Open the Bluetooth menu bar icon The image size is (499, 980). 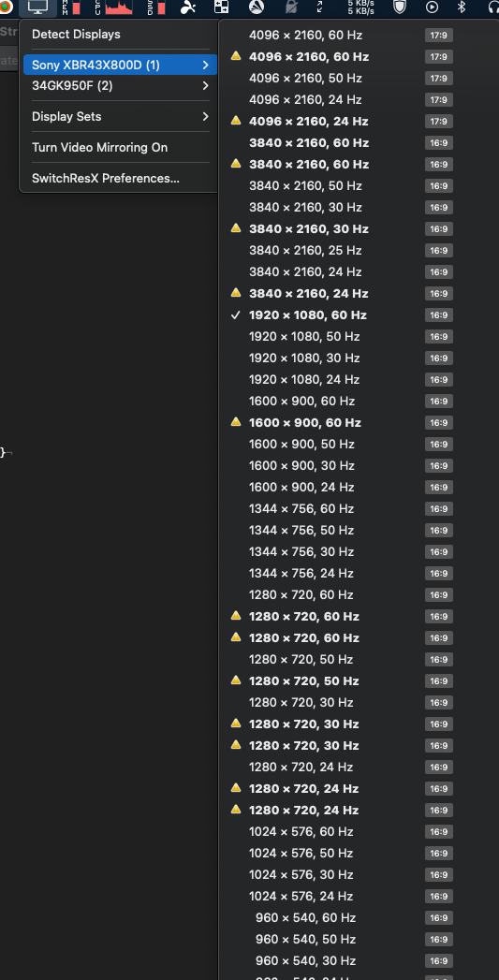462,7
